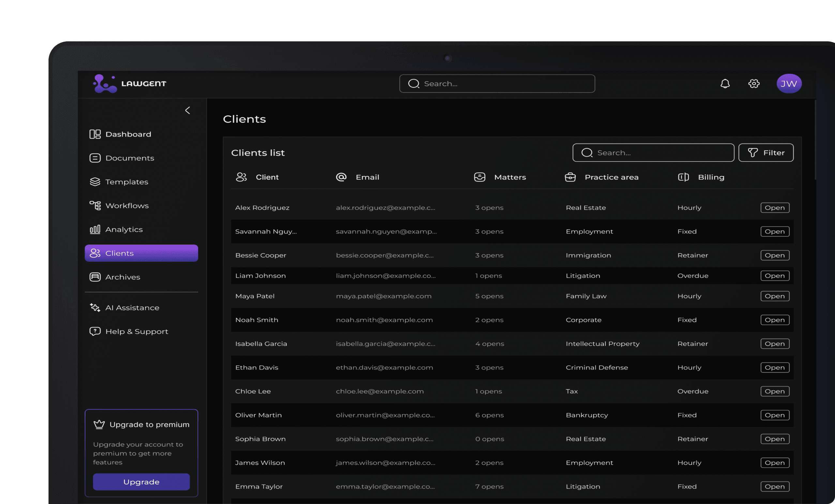
Task: Click Criminal Defense practice area cell
Action: (597, 368)
